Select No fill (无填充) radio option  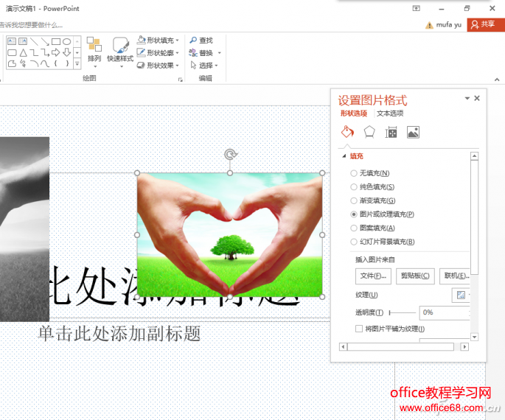click(x=354, y=173)
